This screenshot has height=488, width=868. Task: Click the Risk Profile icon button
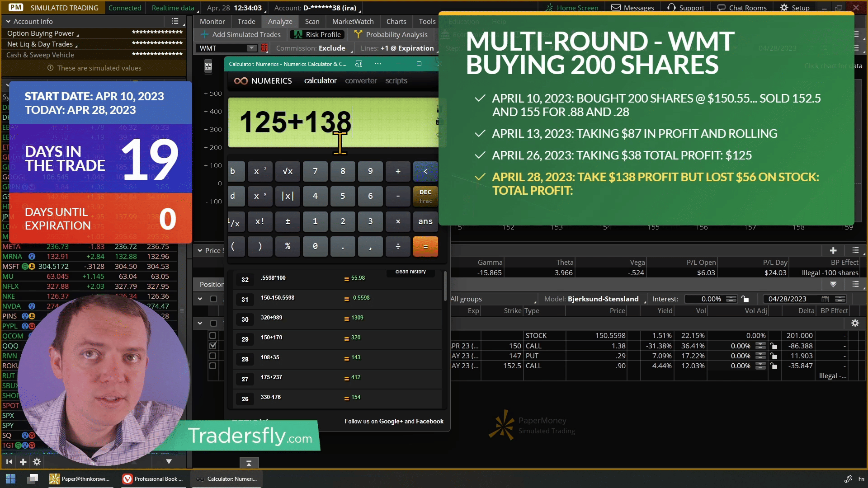(316, 34)
